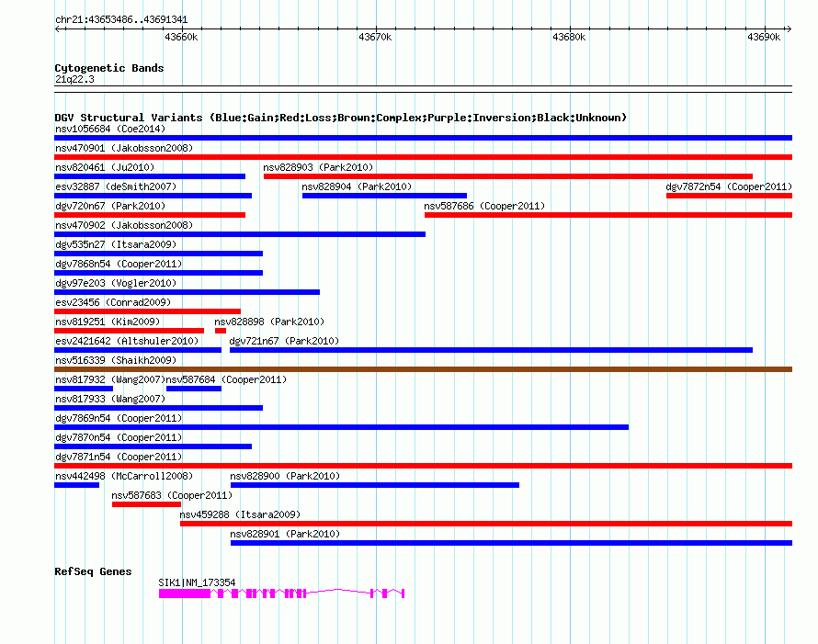Select the Cytogenetic Bands track title
The image size is (818, 644).
109,68
